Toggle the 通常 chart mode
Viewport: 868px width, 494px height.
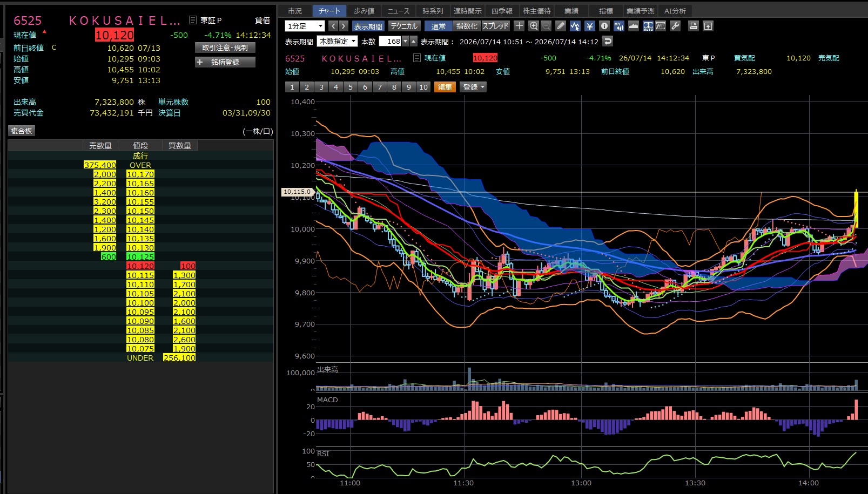coord(439,26)
